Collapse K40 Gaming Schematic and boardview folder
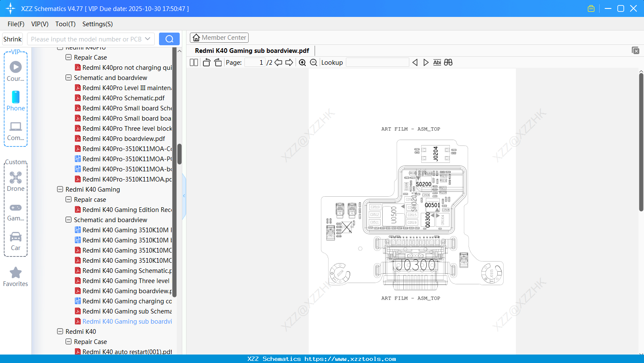This screenshot has width=644, height=363. (x=69, y=220)
